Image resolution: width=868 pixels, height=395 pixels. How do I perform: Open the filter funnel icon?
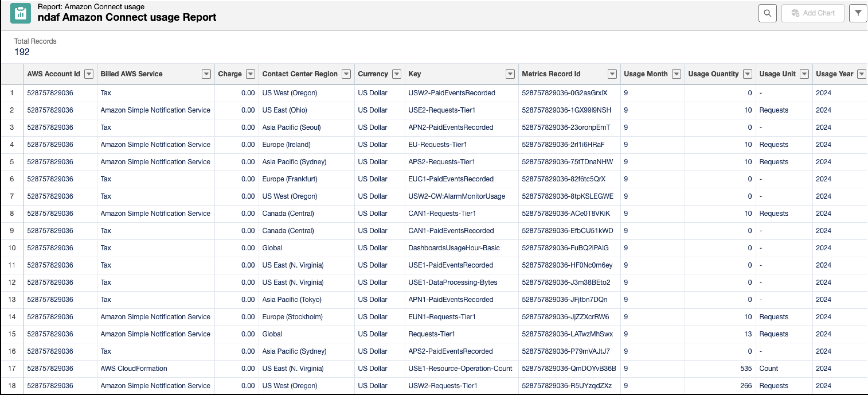(x=858, y=13)
